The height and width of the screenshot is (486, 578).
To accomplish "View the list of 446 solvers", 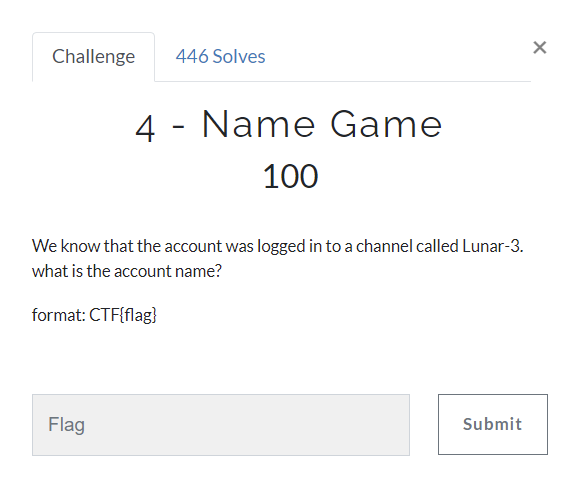I will [220, 57].
